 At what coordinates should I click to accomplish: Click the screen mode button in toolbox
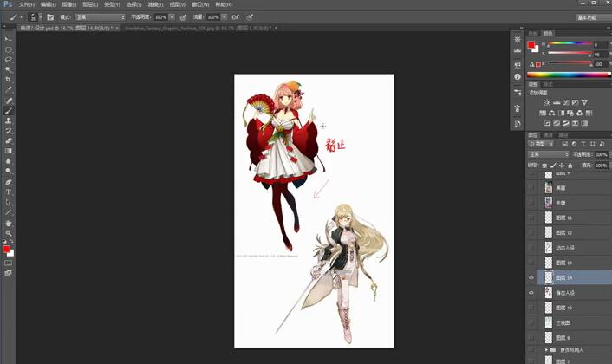click(x=8, y=273)
